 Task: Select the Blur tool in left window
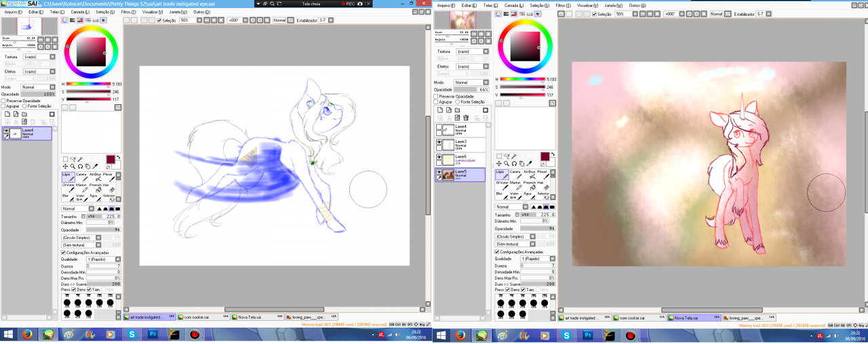(68, 198)
